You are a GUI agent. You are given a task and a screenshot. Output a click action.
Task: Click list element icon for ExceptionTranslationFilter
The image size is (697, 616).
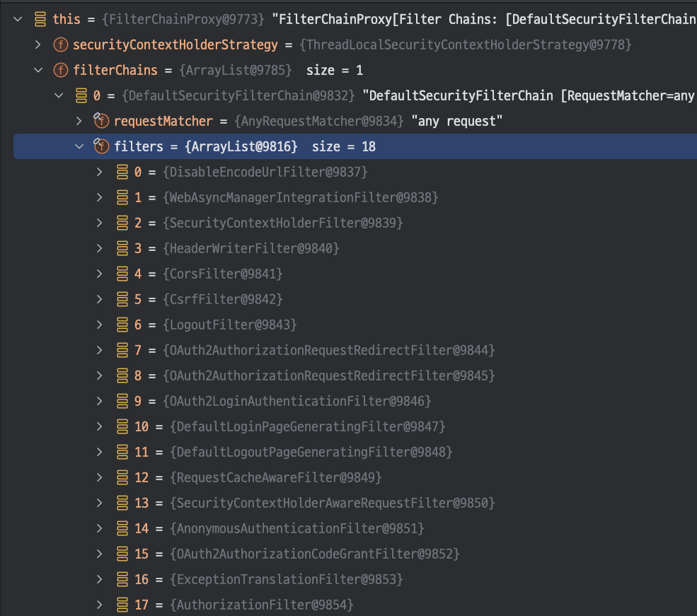tap(122, 579)
